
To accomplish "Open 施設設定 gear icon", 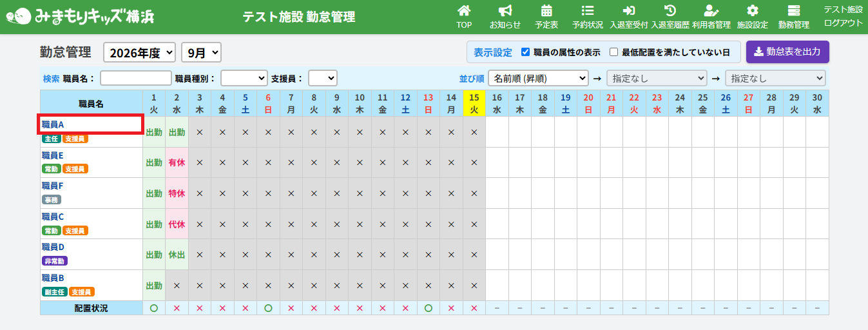I will click(x=753, y=10).
